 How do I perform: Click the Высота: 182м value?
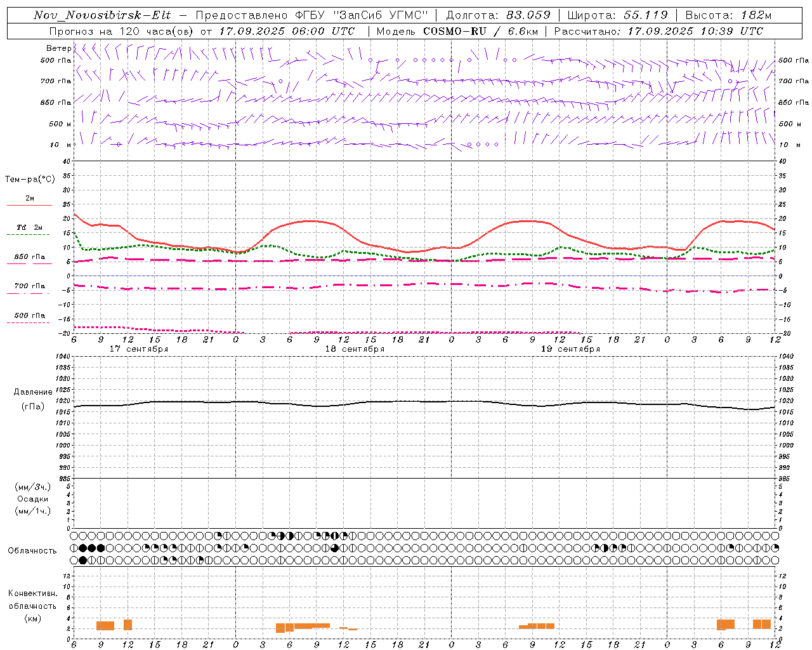click(728, 15)
